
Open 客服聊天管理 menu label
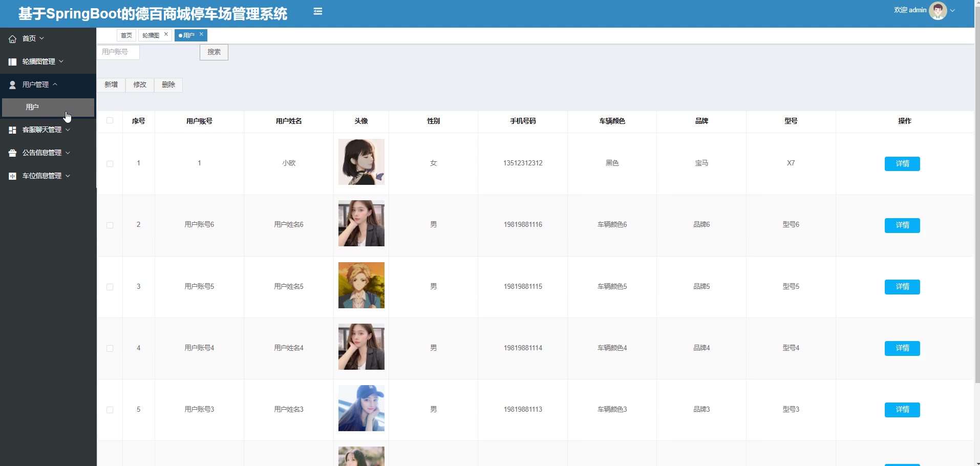tap(42, 130)
